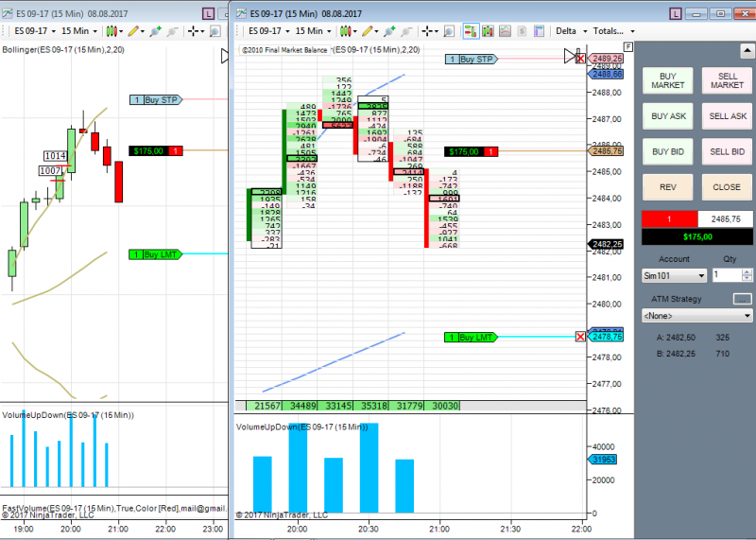Click the SELL BID button
The width and height of the screenshot is (756, 540).
pos(727,152)
